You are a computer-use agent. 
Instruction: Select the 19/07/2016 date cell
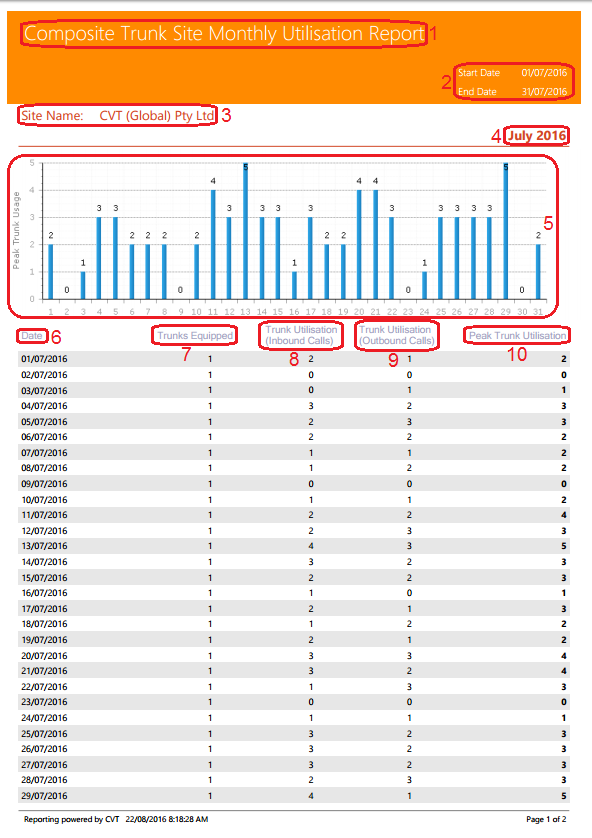click(44, 640)
